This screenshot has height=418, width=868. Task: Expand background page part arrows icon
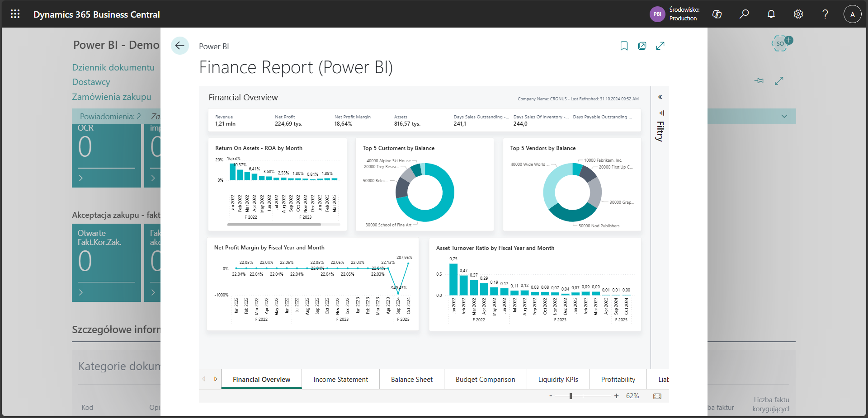coord(779,81)
